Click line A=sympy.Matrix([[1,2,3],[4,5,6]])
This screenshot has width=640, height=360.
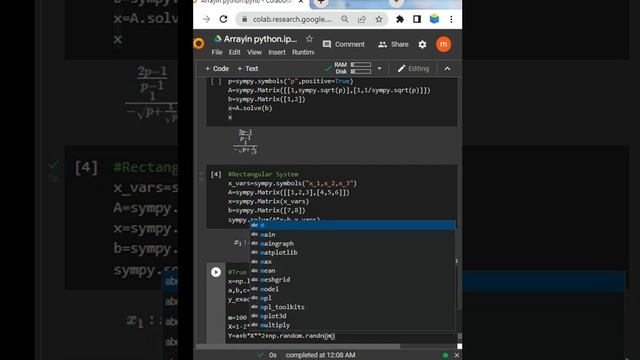pos(289,192)
